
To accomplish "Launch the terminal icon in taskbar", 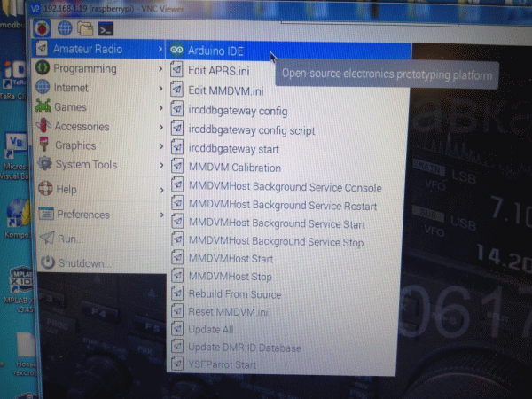I will [106, 29].
